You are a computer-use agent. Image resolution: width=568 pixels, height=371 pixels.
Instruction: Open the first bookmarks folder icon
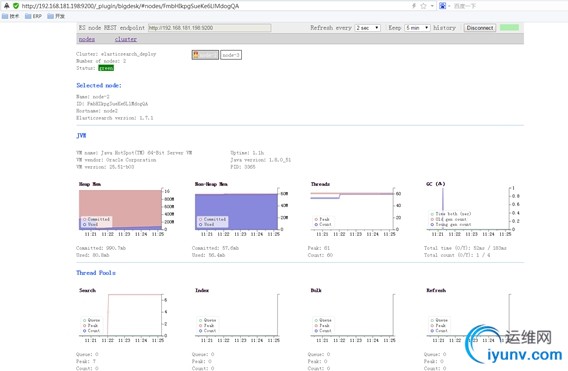point(5,16)
